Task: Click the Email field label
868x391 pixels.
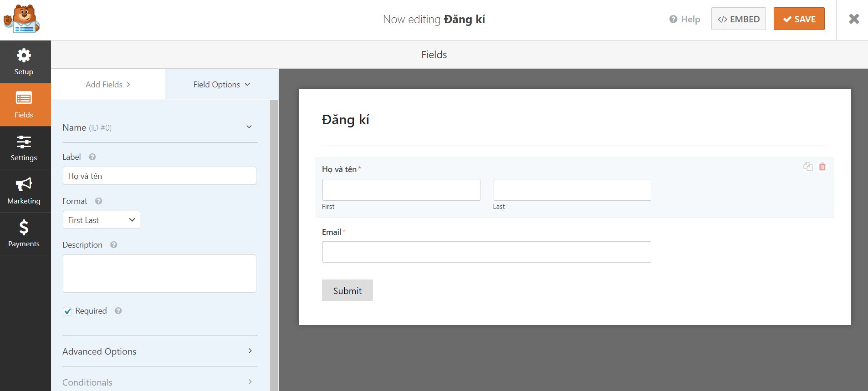Action: pos(332,232)
